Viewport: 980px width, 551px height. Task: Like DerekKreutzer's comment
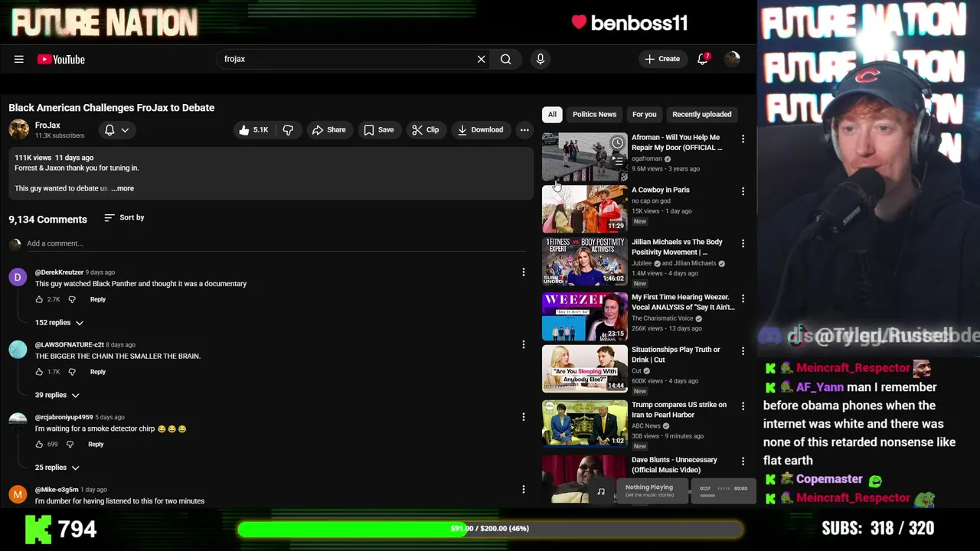point(40,299)
